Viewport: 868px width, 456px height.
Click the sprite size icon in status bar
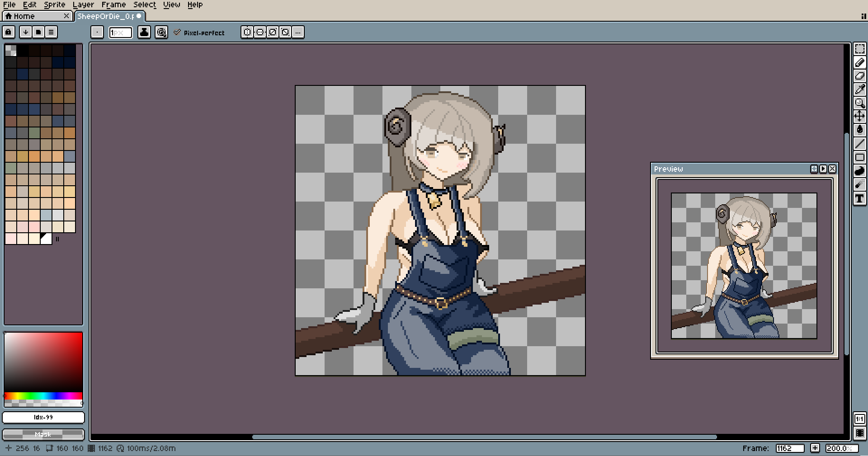point(49,448)
